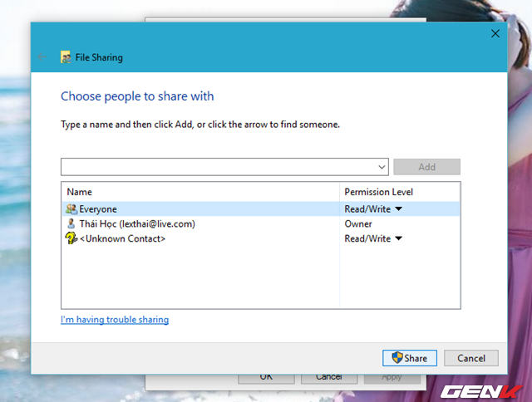
Task: Select the Everyone entry name text
Action: [x=98, y=209]
